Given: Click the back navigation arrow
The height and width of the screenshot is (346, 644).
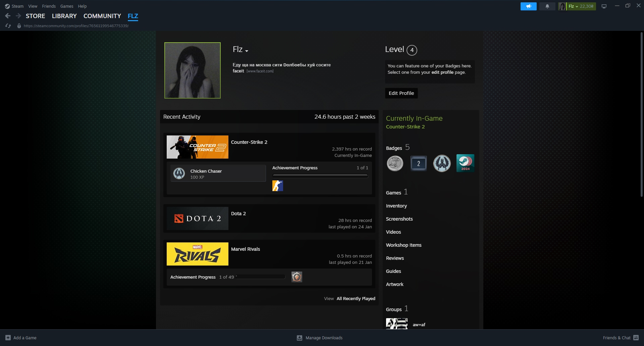Looking at the screenshot, I should pos(8,16).
